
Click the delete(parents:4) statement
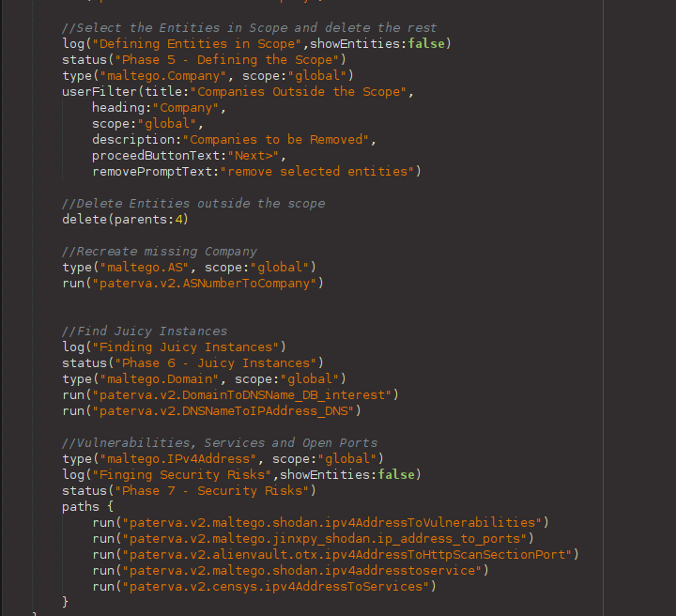click(x=126, y=220)
